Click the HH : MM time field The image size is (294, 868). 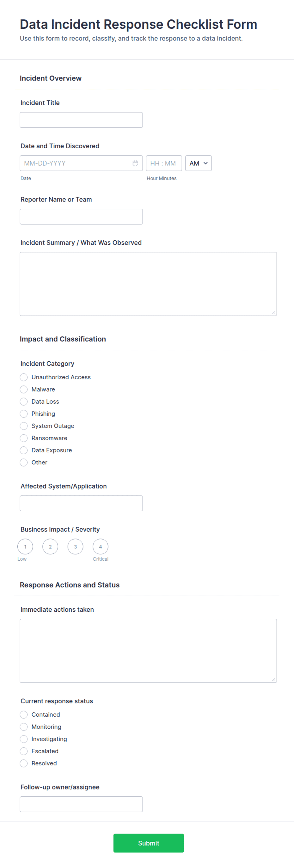(164, 163)
